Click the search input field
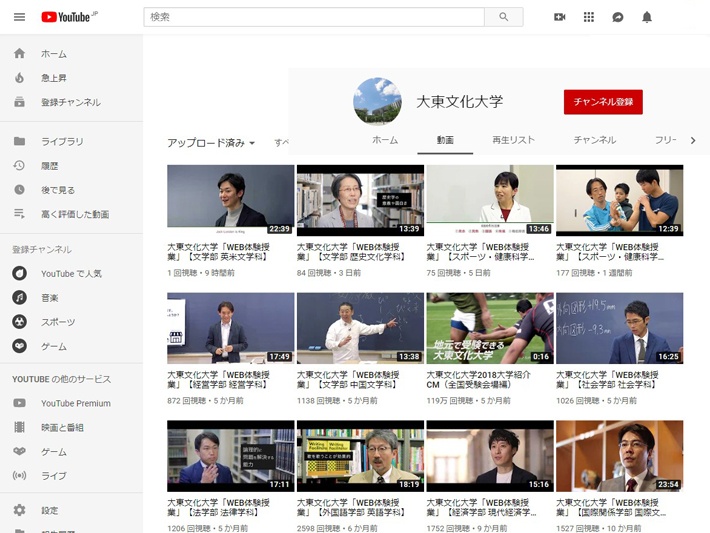The image size is (710, 533). click(x=314, y=17)
